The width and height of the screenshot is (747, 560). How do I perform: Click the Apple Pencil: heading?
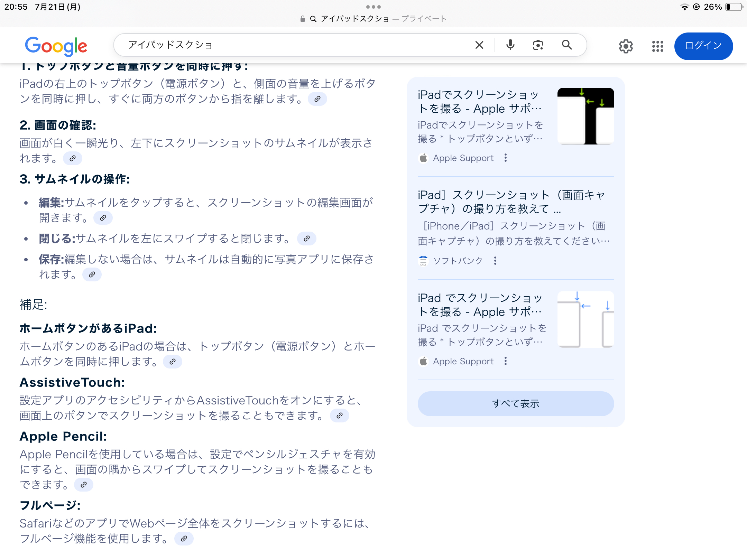63,437
